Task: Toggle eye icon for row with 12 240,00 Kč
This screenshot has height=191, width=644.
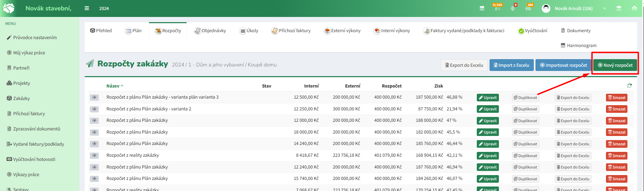Action: [94, 167]
